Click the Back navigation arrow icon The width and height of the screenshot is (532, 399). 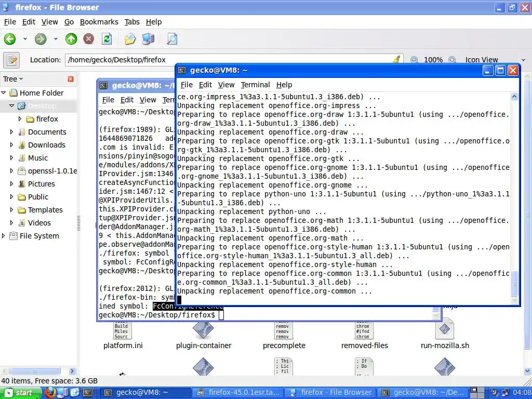(x=10, y=39)
